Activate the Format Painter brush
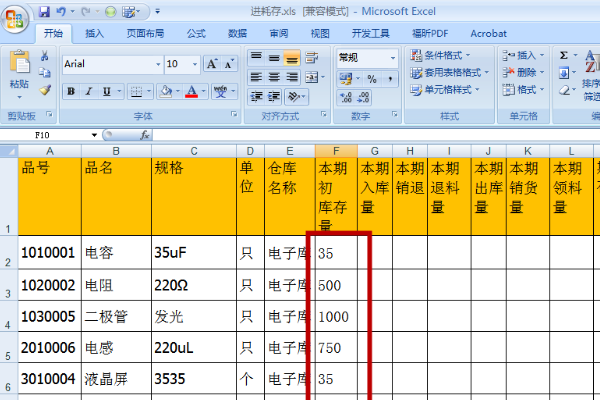The height and width of the screenshot is (400, 600). 45,90
